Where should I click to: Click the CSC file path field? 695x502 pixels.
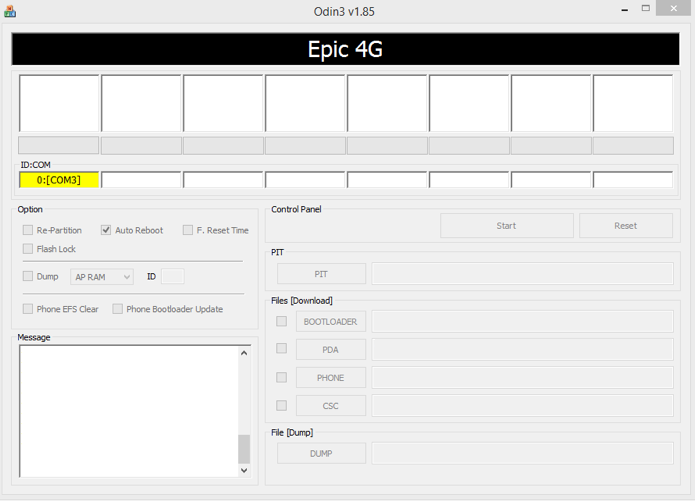click(x=523, y=406)
